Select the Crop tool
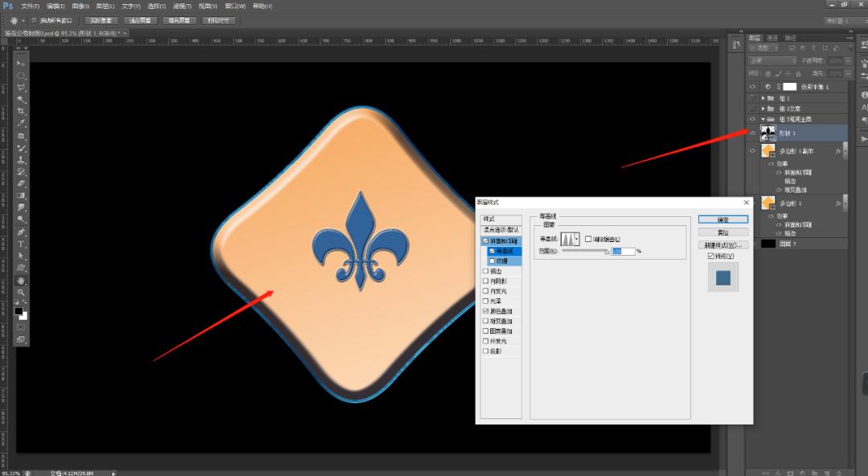 [21, 111]
